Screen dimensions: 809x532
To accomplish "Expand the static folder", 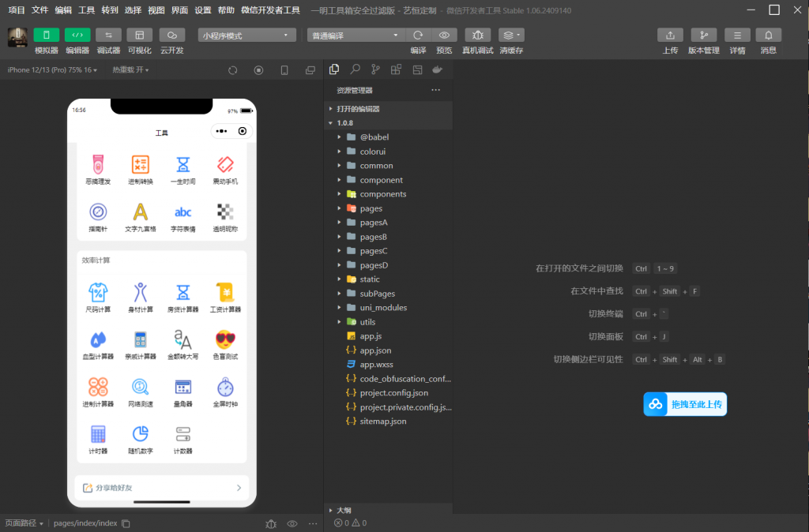I will pos(389,279).
